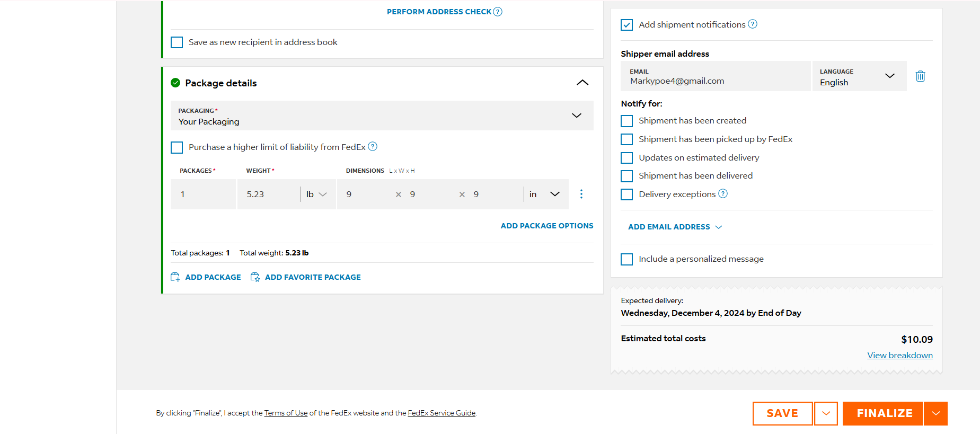980x434 pixels.
Task: Open View breakdown of estimated costs
Action: 900,355
